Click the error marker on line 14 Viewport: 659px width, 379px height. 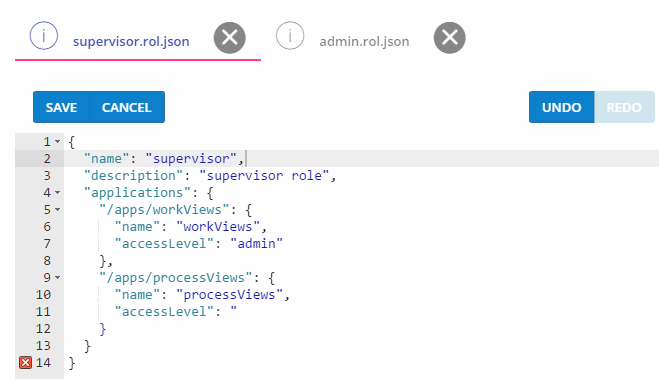[26, 362]
